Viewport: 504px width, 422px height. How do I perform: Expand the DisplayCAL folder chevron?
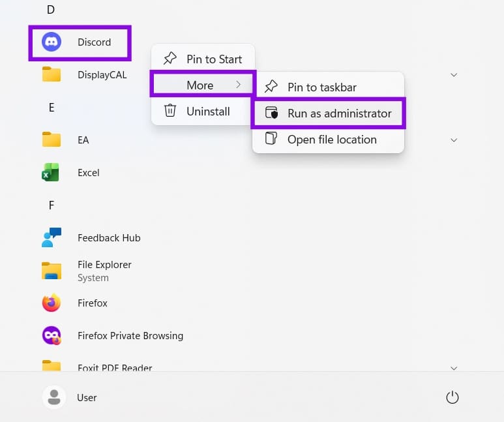point(454,75)
